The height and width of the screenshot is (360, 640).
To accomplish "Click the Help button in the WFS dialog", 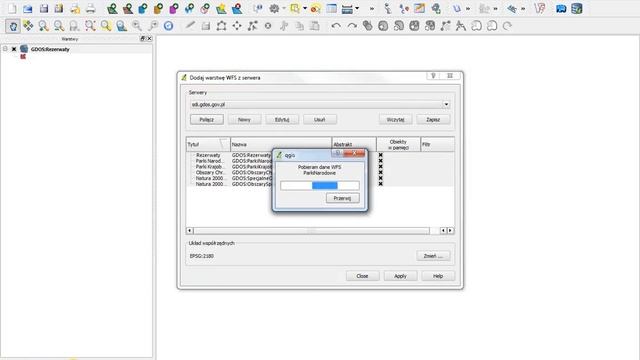I will (438, 276).
